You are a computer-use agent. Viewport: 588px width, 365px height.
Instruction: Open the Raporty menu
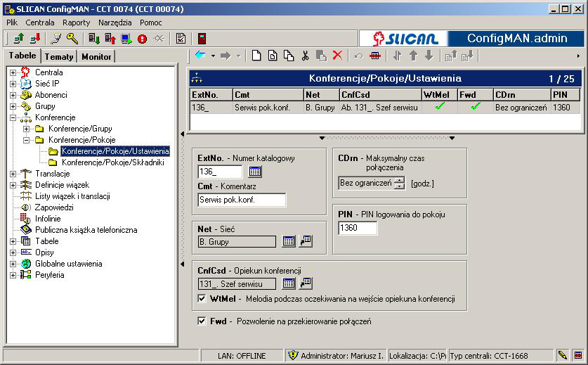coord(76,23)
